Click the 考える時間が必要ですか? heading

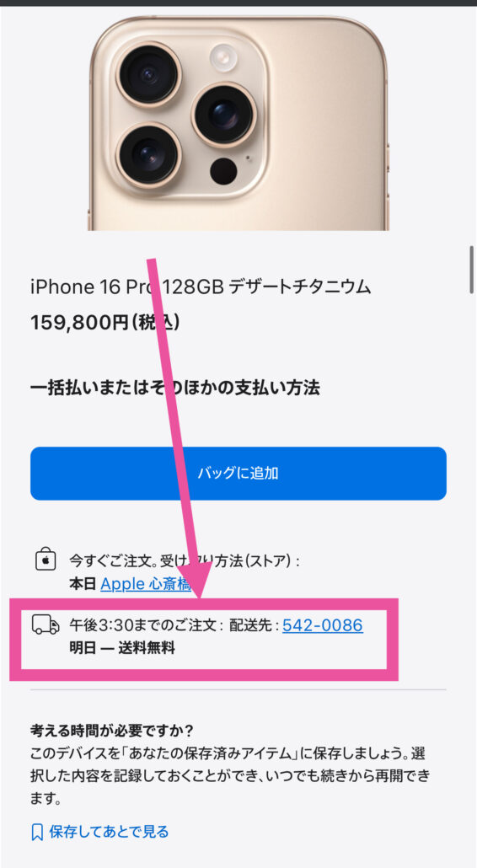(112, 731)
